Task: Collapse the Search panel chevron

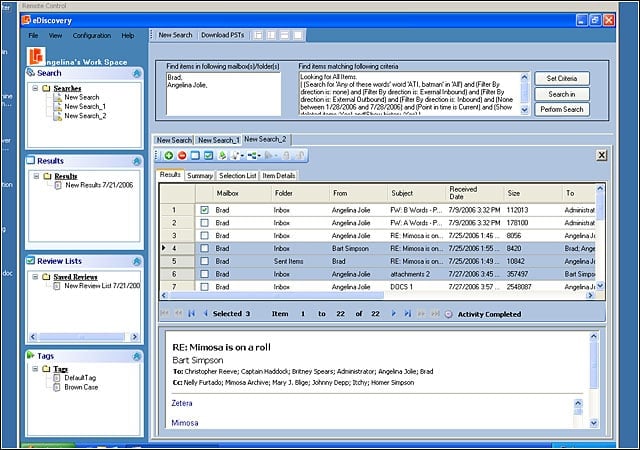Action: pos(137,73)
